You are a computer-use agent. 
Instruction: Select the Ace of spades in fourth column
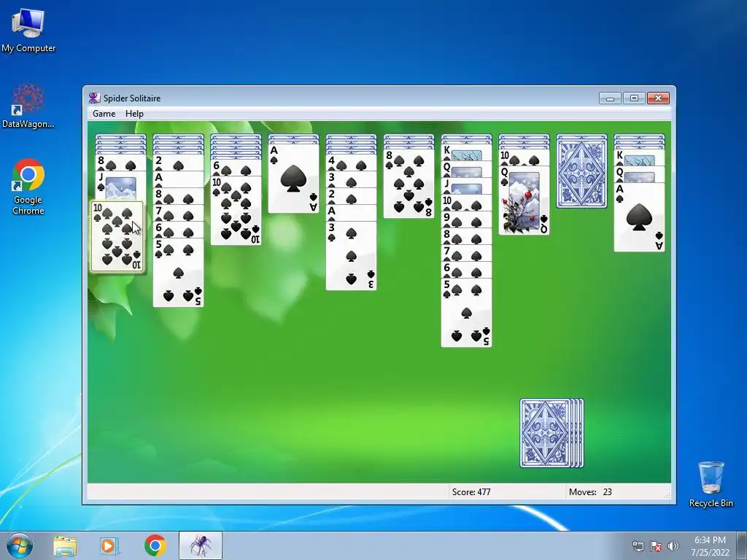[x=293, y=179]
